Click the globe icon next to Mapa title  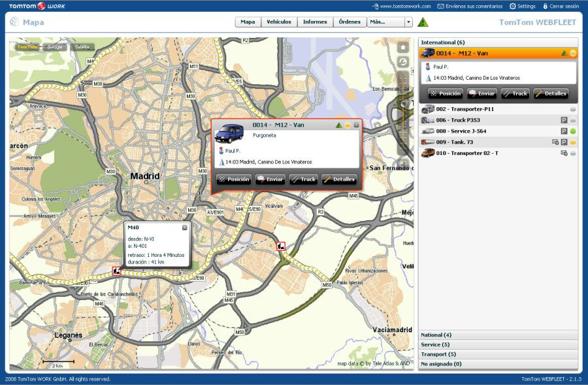tap(14, 22)
